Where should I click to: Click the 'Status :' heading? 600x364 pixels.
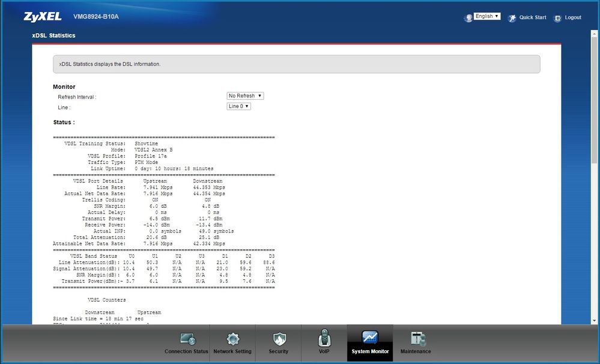click(64, 123)
